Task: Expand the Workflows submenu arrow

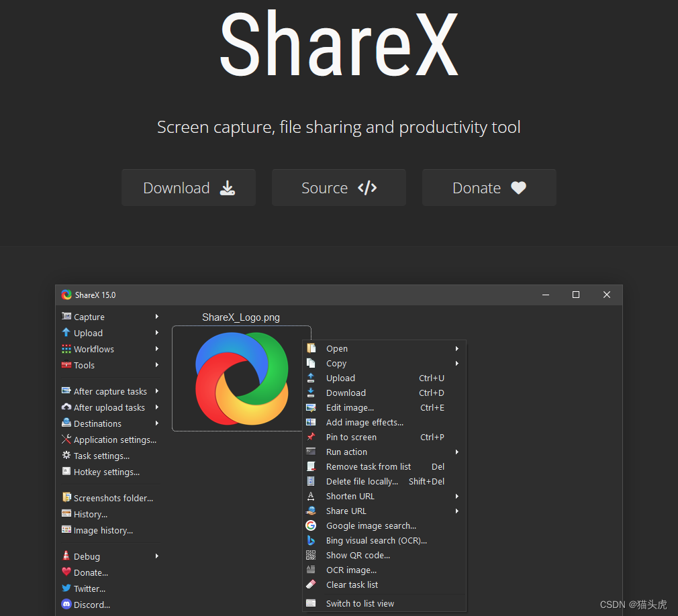Action: [x=157, y=348]
